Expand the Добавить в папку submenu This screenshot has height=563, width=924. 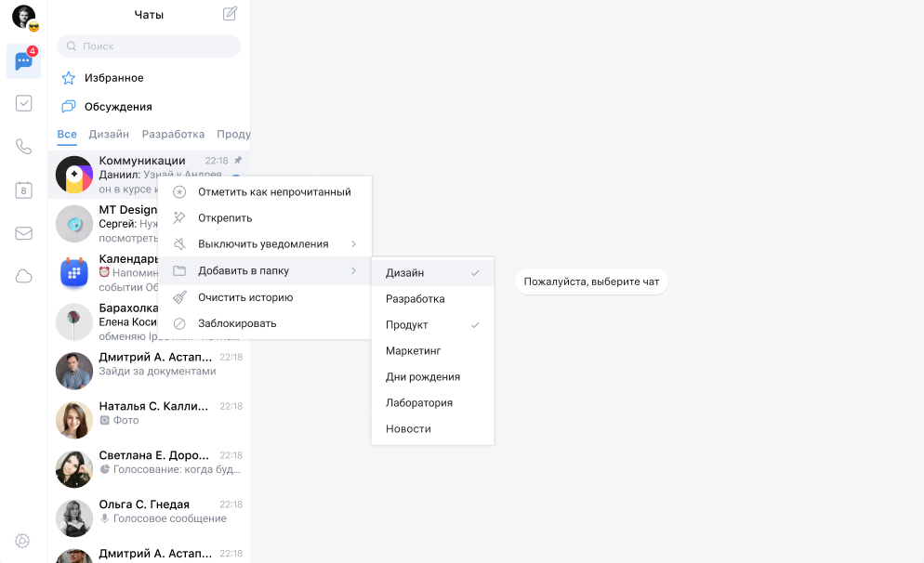265,270
